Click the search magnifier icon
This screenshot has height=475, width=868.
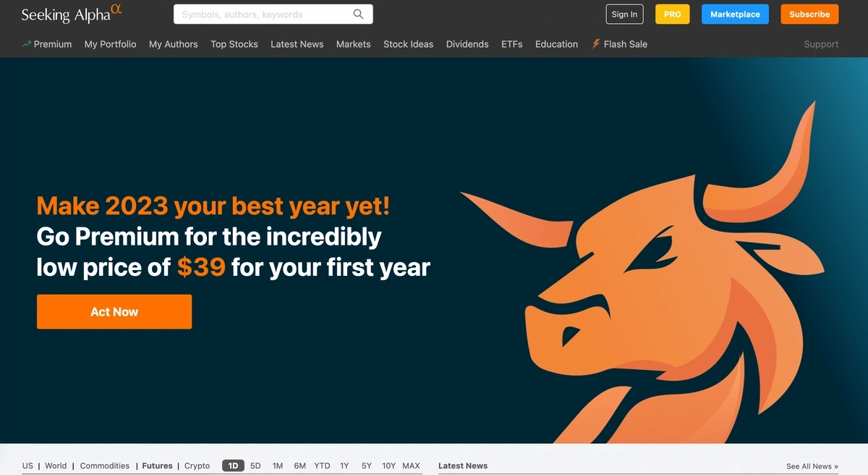click(x=359, y=14)
